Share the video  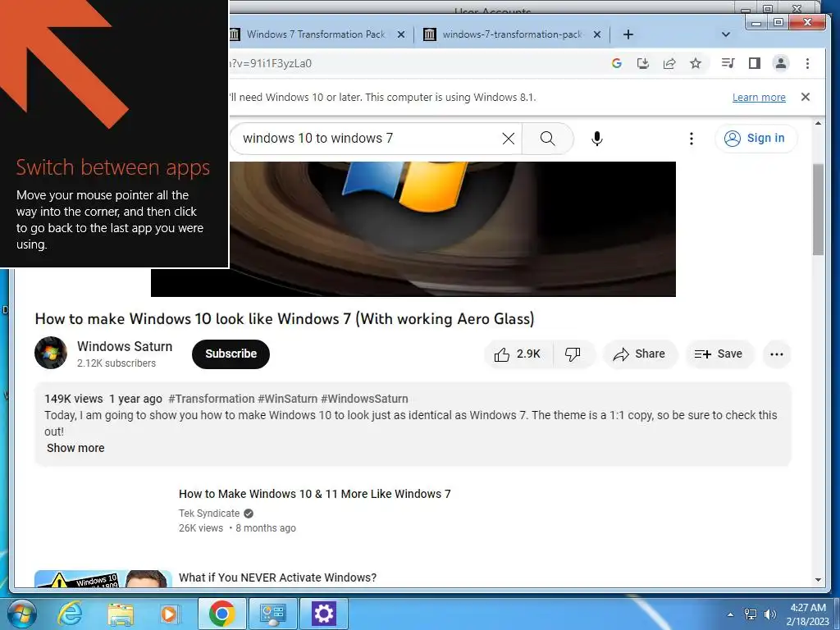tap(640, 354)
